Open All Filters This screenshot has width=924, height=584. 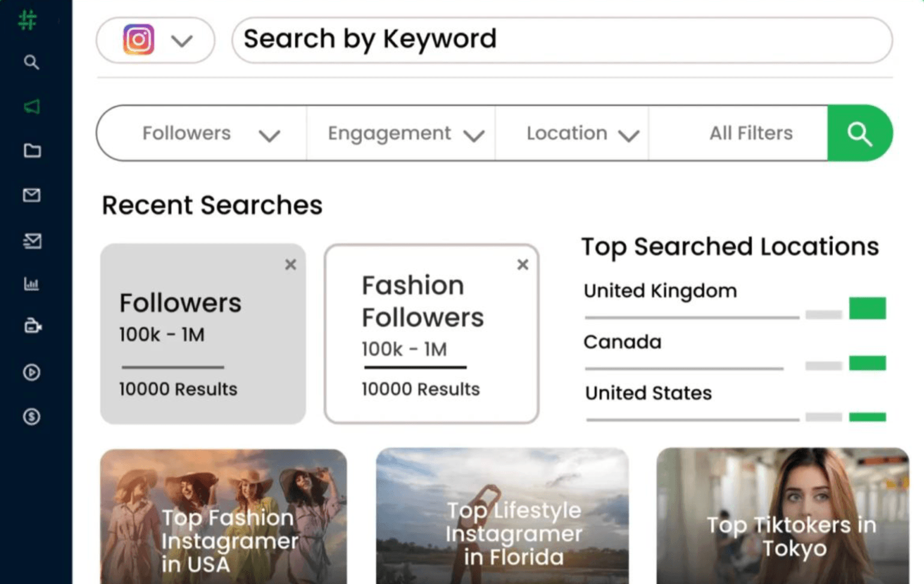[751, 133]
